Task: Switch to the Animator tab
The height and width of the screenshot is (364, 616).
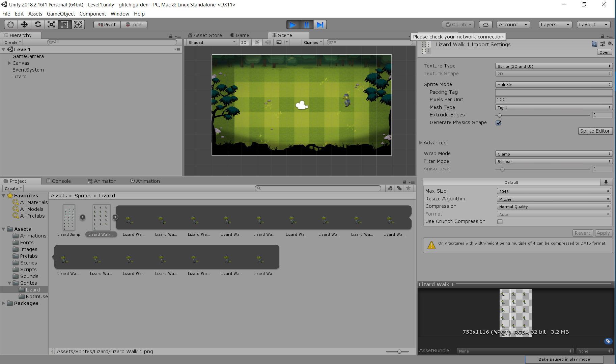Action: pos(102,181)
